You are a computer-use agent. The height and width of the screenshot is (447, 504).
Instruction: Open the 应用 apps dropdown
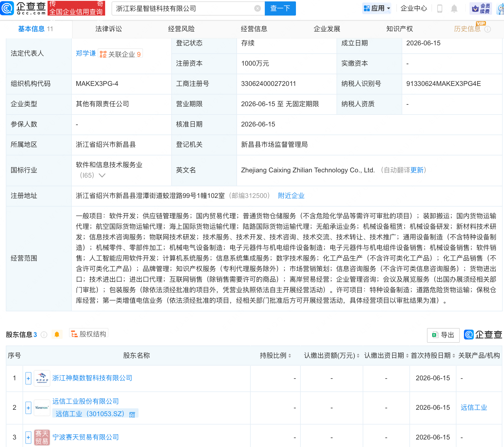pyautogui.click(x=377, y=8)
